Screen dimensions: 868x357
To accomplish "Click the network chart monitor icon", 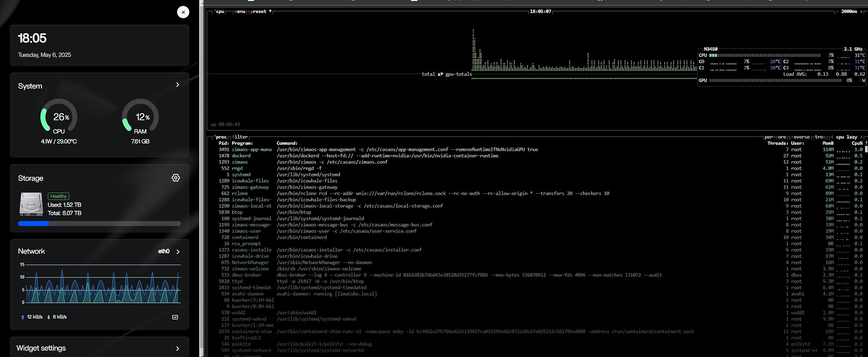I will point(175,317).
